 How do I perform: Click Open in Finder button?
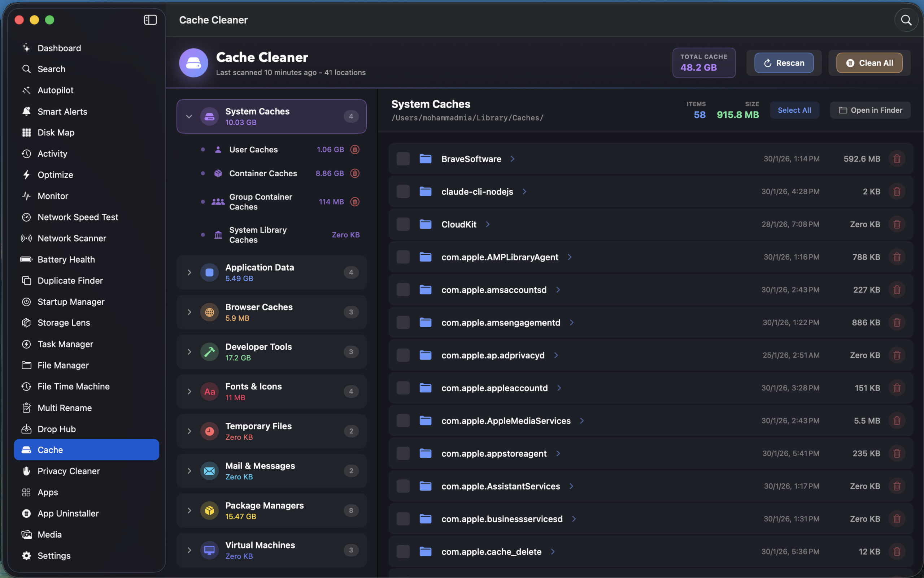(870, 110)
